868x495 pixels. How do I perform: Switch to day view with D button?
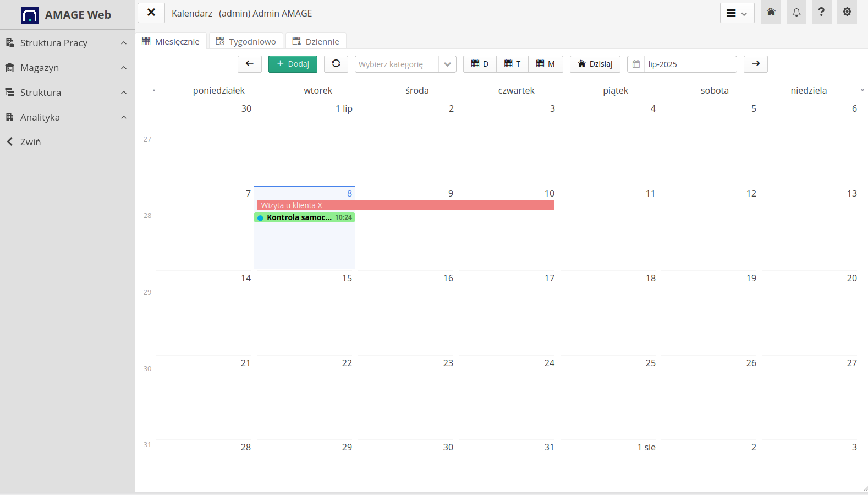coord(480,64)
